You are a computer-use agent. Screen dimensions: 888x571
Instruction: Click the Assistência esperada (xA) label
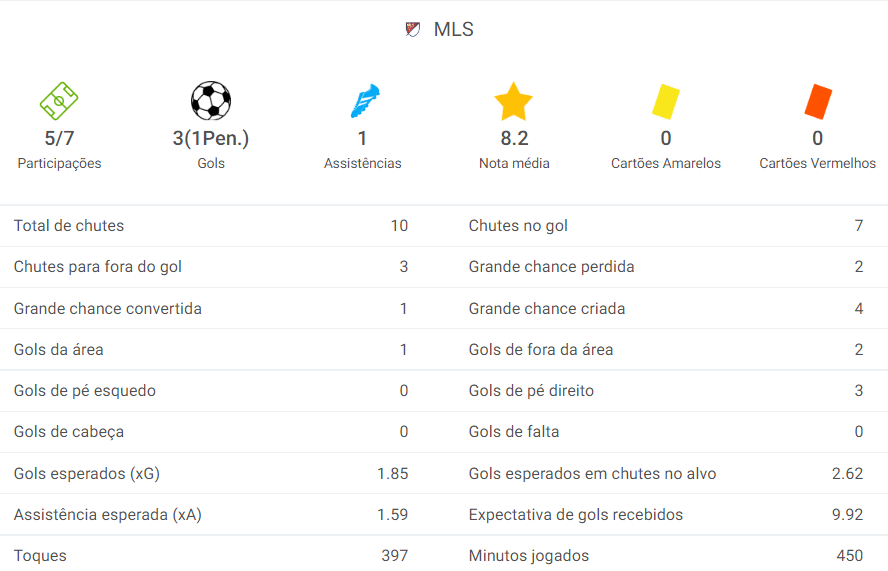[107, 515]
